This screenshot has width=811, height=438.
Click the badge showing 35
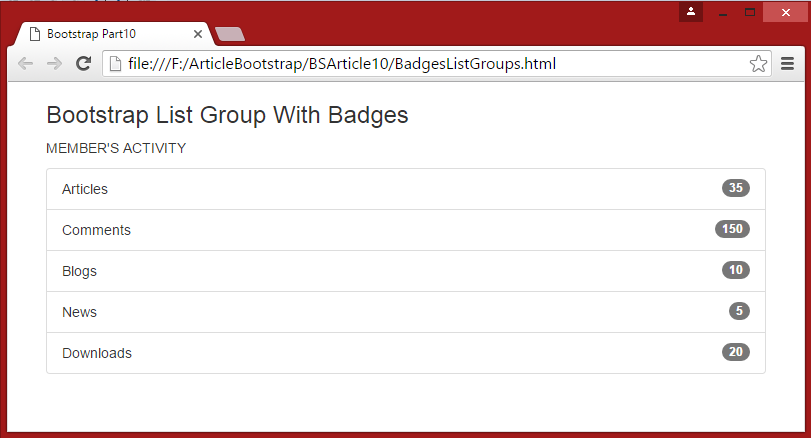(736, 188)
